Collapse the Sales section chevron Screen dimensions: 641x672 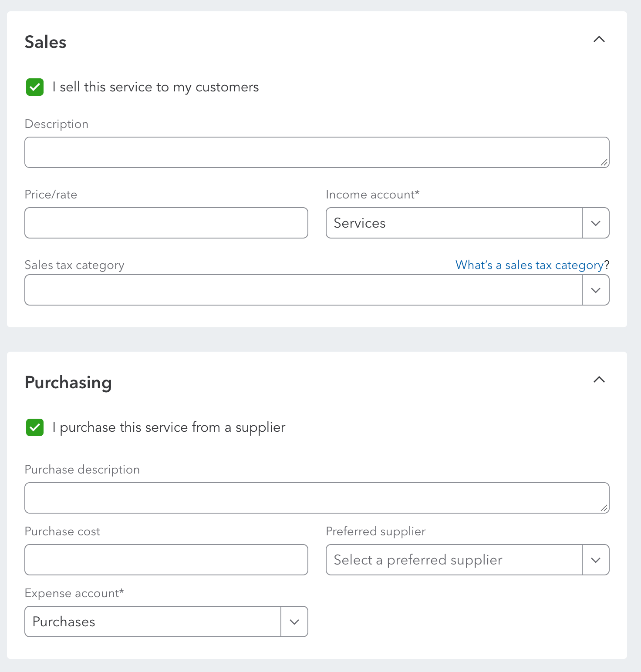pos(599,39)
